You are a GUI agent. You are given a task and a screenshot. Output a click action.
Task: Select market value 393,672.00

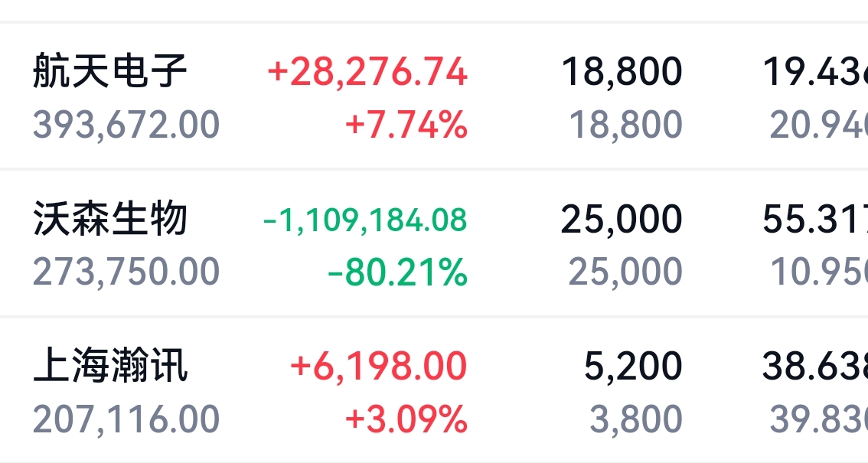click(127, 125)
